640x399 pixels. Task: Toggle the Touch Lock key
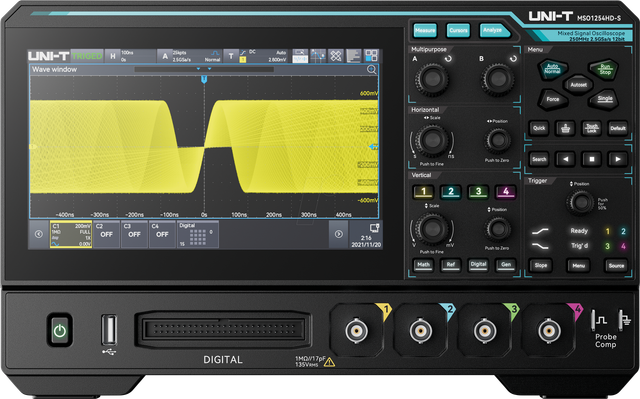[591, 129]
